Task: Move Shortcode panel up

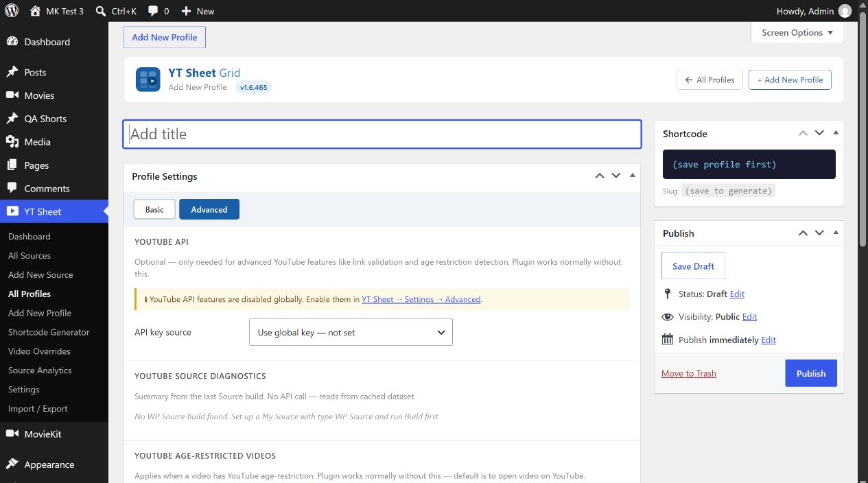Action: tap(803, 133)
